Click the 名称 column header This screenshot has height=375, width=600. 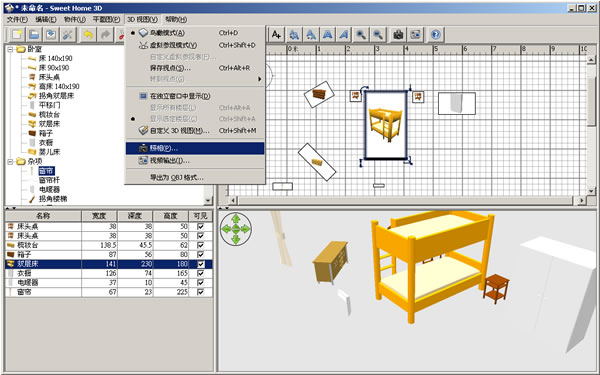click(43, 216)
